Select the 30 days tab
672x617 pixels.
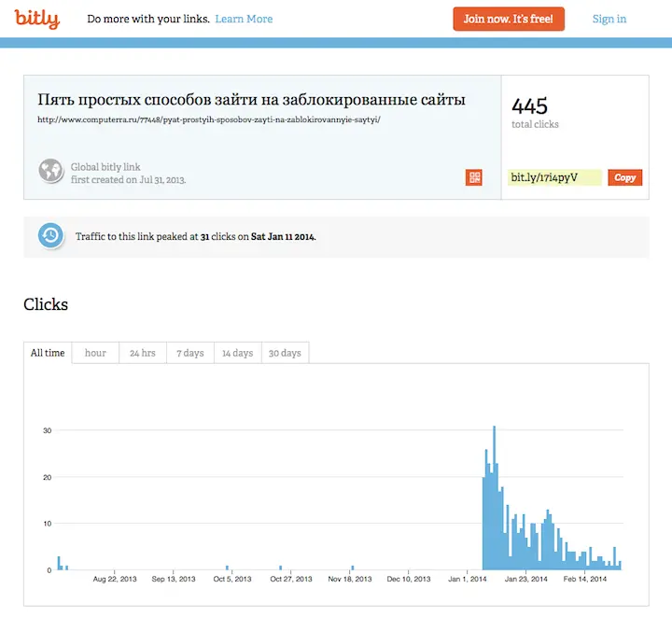click(285, 353)
